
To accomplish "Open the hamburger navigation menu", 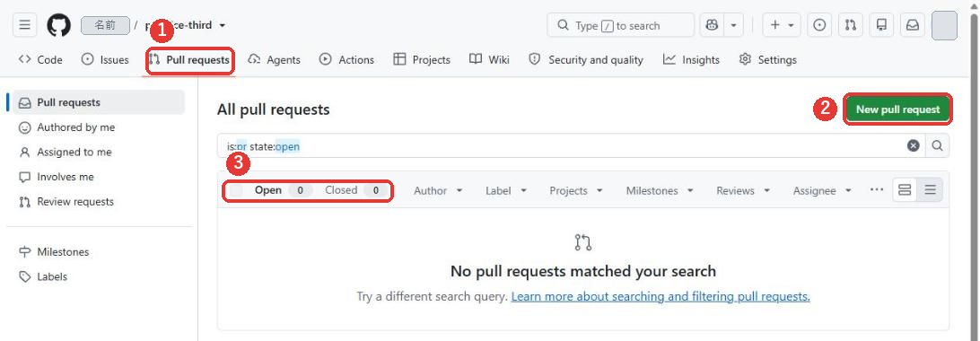I will (24, 26).
